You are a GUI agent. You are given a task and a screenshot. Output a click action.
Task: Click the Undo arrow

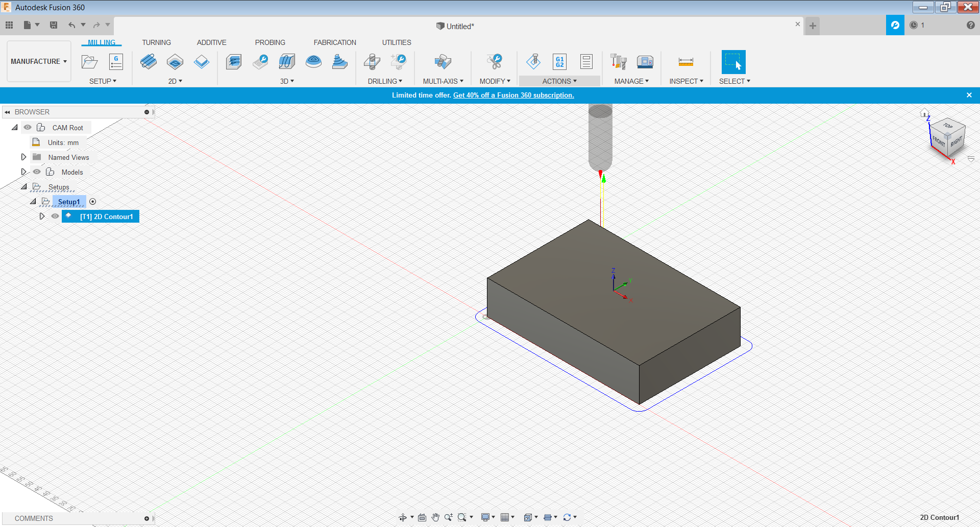(72, 25)
